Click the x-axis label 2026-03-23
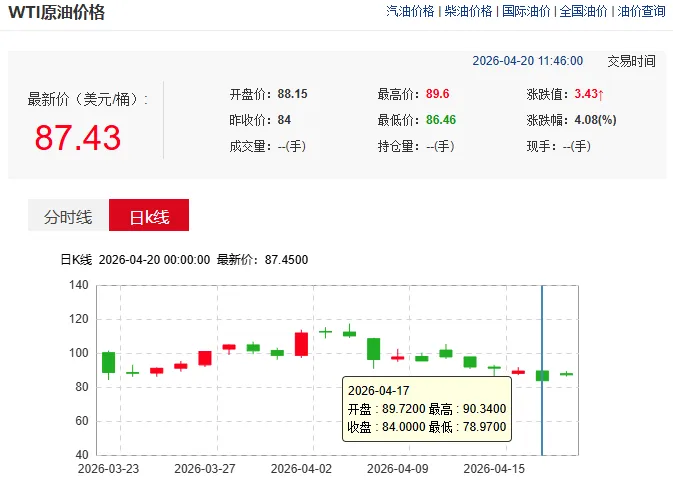The height and width of the screenshot is (481, 673). point(108,469)
